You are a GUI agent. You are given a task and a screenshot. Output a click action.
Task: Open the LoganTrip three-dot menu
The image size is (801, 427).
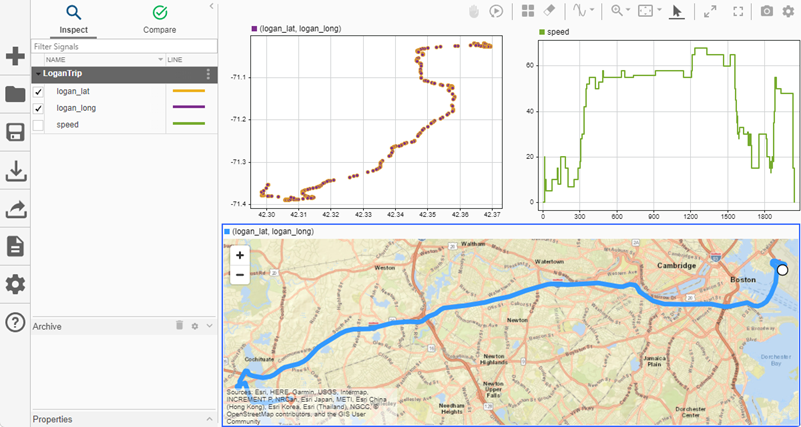pyautogui.click(x=208, y=75)
